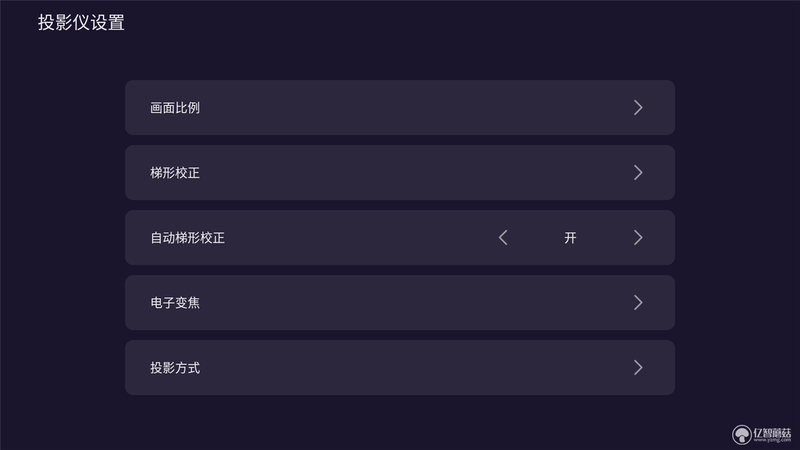Select the 投影方式 label text
This screenshot has width=800, height=450.
tap(174, 368)
